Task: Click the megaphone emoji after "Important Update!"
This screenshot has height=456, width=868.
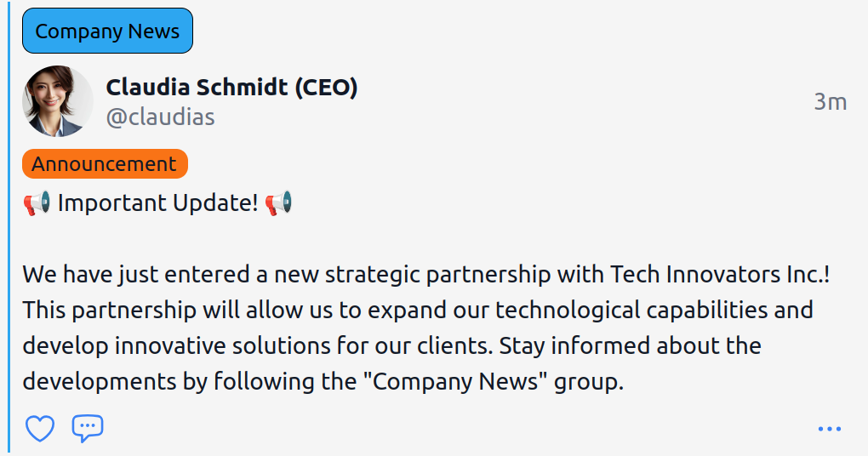Action: 278,204
